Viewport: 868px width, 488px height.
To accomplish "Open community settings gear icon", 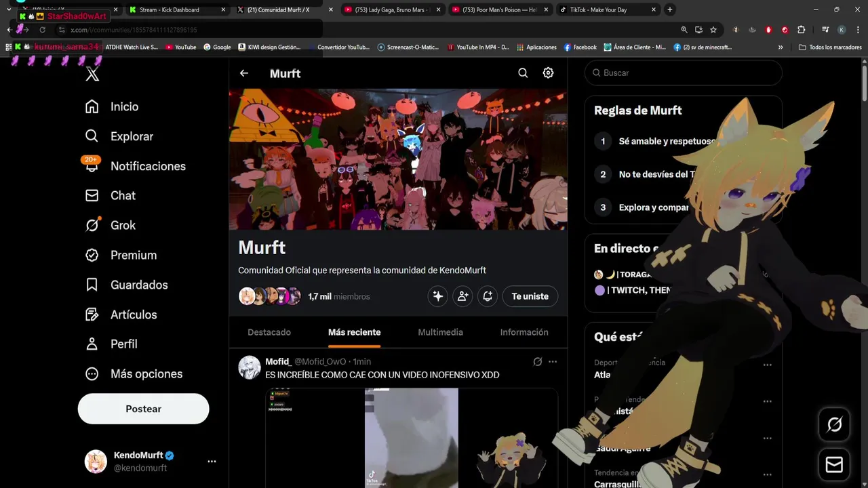I will [548, 73].
